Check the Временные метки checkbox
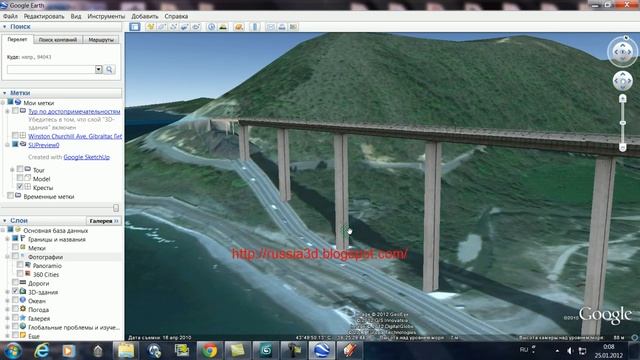Viewport: 640px width, 360px height. coord(11,196)
